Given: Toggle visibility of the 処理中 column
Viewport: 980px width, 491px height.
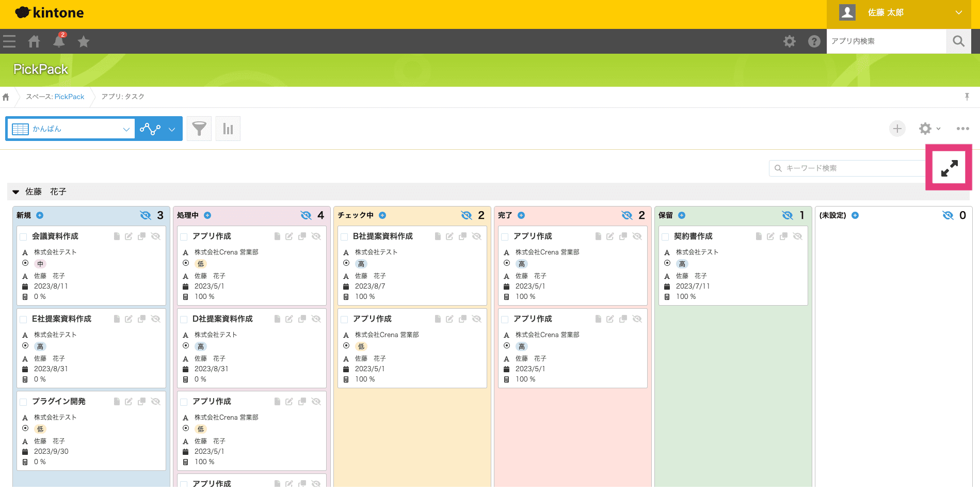Looking at the screenshot, I should pos(306,215).
